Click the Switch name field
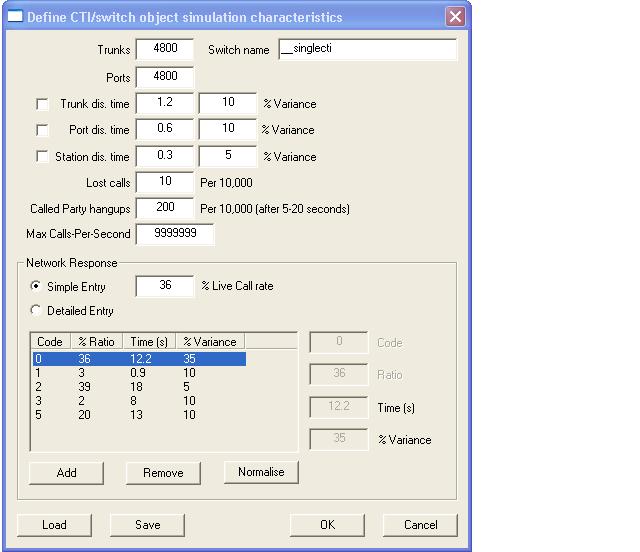Image resolution: width=640 pixels, height=552 pixels. pyautogui.click(x=368, y=49)
